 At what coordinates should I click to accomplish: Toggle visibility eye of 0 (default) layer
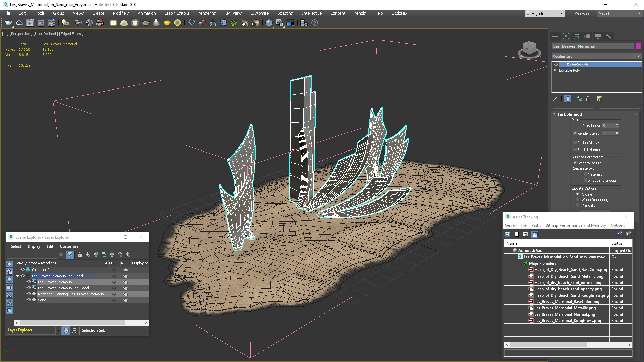23,270
